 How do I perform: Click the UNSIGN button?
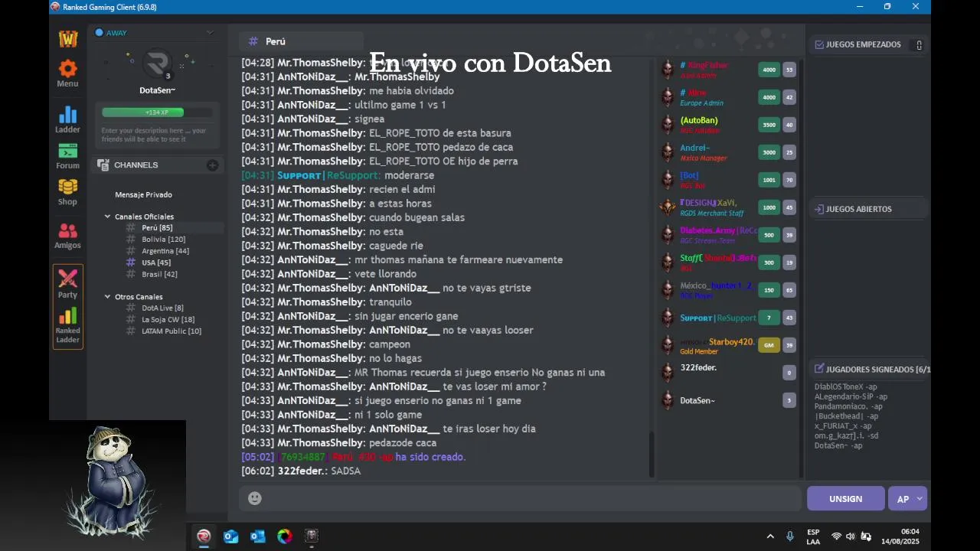point(845,499)
